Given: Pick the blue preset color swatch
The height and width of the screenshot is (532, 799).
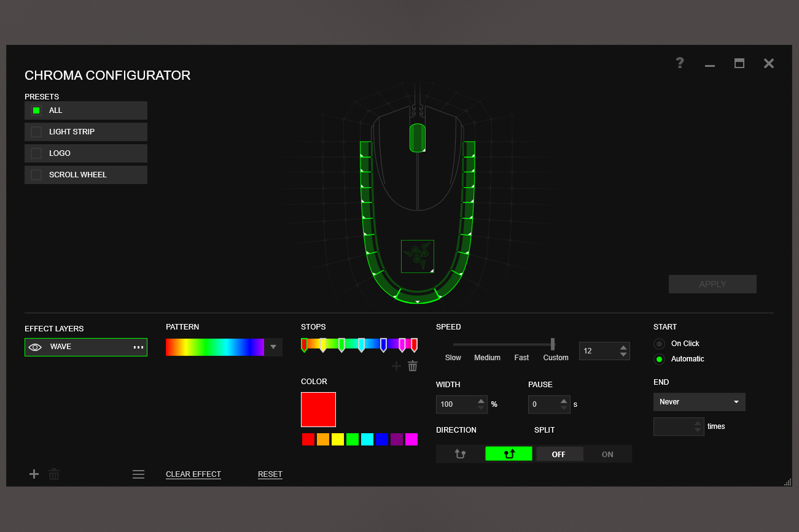Looking at the screenshot, I should (382, 439).
